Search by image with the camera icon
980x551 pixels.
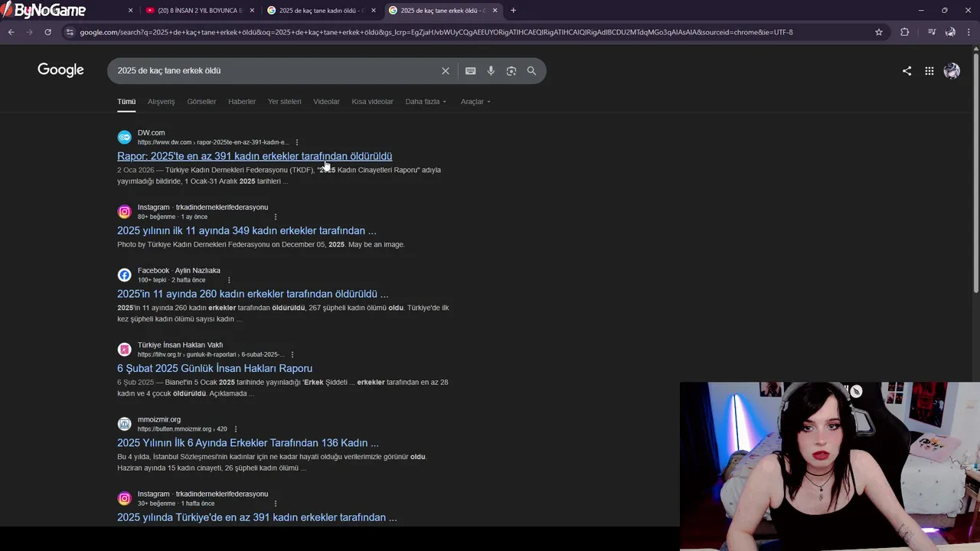(511, 70)
